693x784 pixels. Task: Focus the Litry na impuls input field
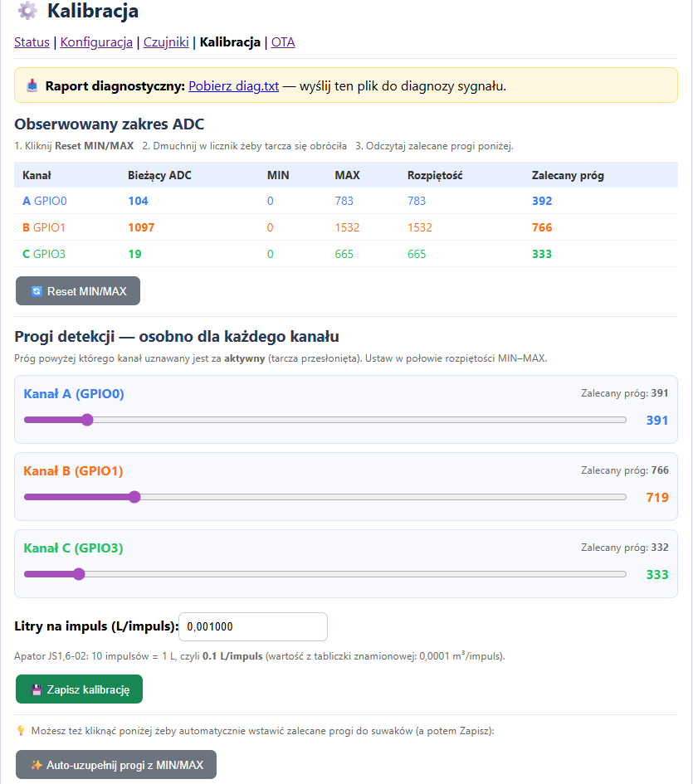(253, 627)
